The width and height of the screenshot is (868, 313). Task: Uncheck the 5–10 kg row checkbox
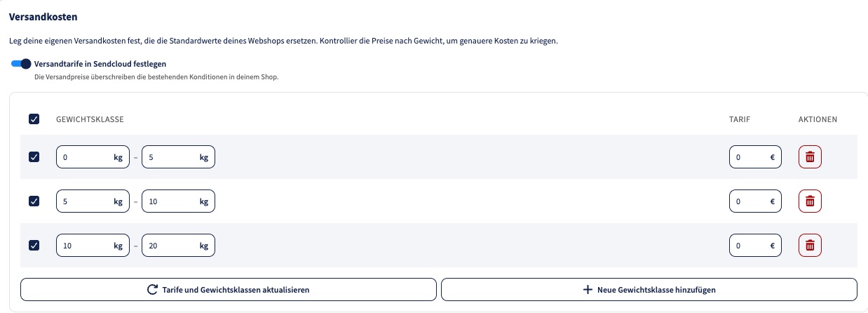point(34,201)
